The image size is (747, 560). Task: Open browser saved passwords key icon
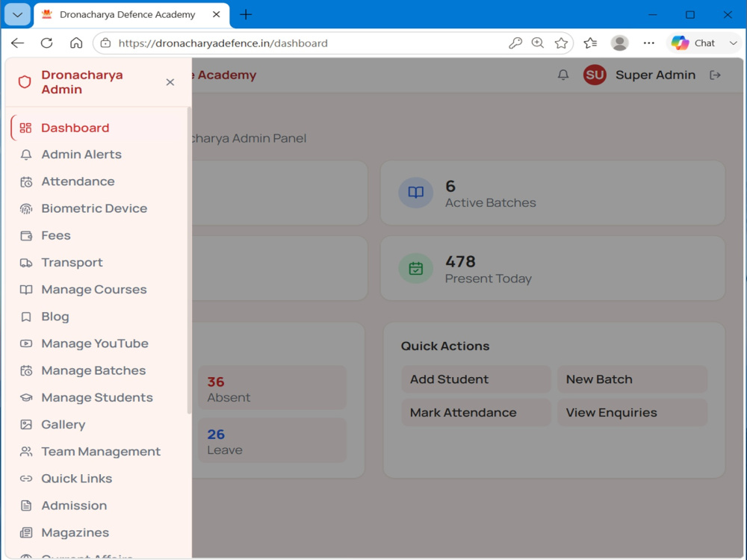click(x=515, y=43)
